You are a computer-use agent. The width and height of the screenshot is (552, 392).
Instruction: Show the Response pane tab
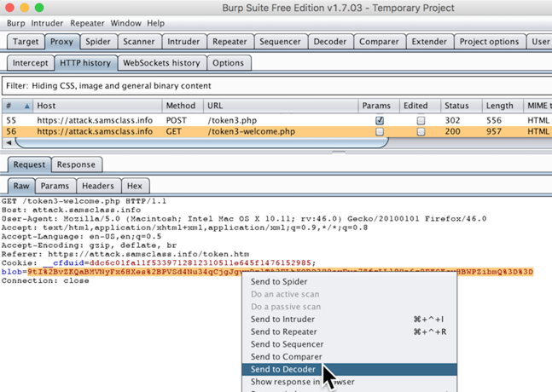coord(76,164)
